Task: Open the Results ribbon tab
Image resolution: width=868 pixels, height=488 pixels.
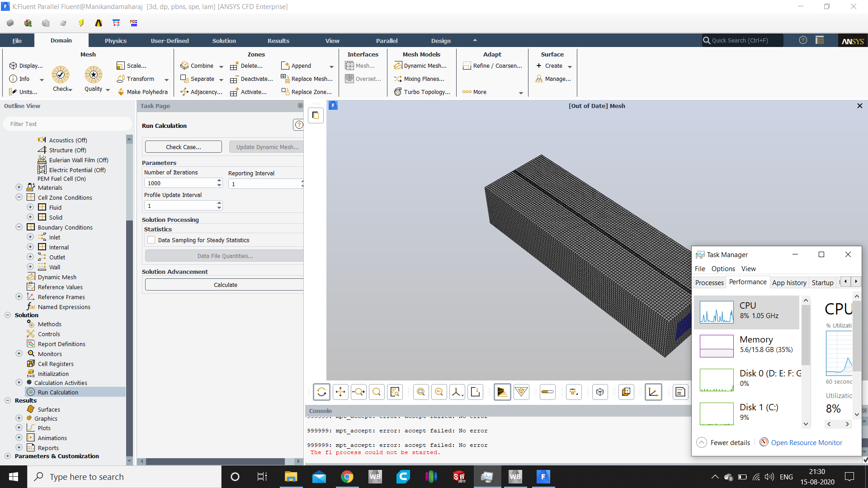Action: (278, 41)
